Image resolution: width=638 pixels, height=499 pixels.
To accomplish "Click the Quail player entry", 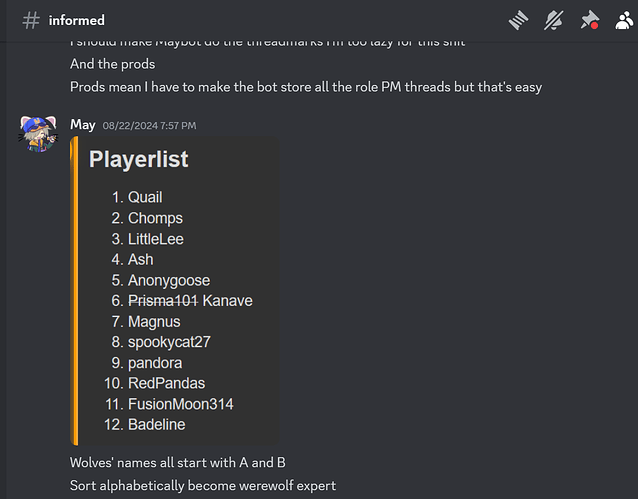I will tap(145, 197).
